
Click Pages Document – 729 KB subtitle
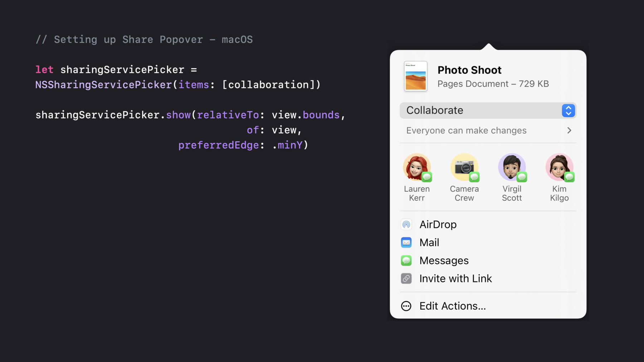(493, 84)
